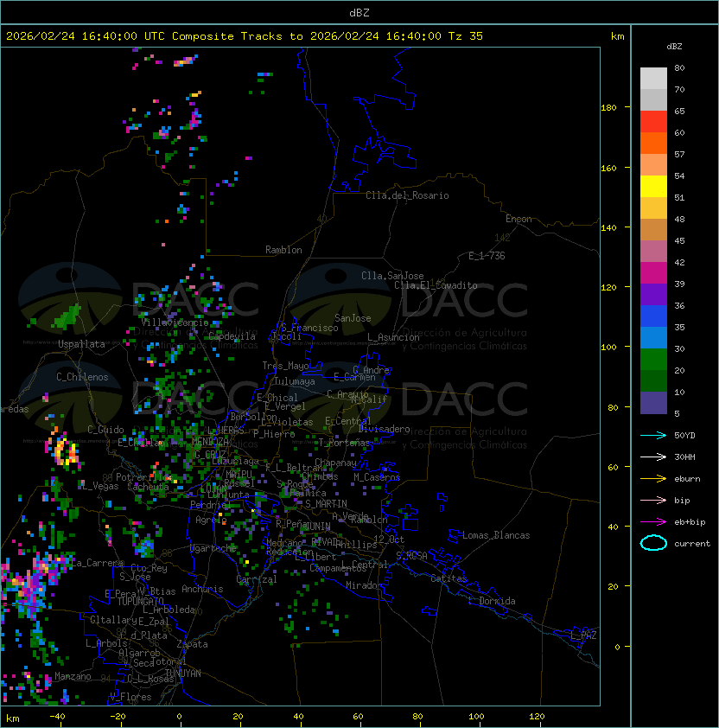Click the 'Villavicencio' map label
719x728 pixels.
click(x=175, y=322)
